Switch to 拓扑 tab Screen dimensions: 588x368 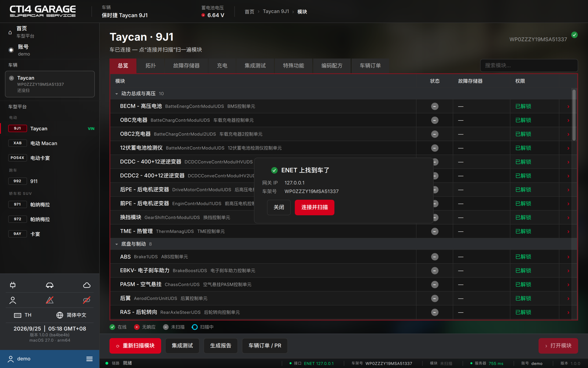(150, 66)
